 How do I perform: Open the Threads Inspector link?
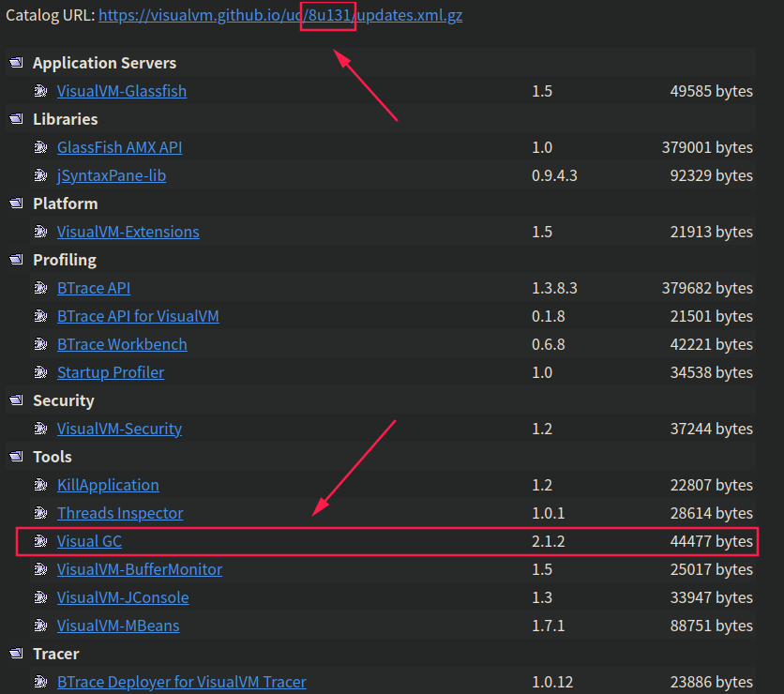click(120, 513)
